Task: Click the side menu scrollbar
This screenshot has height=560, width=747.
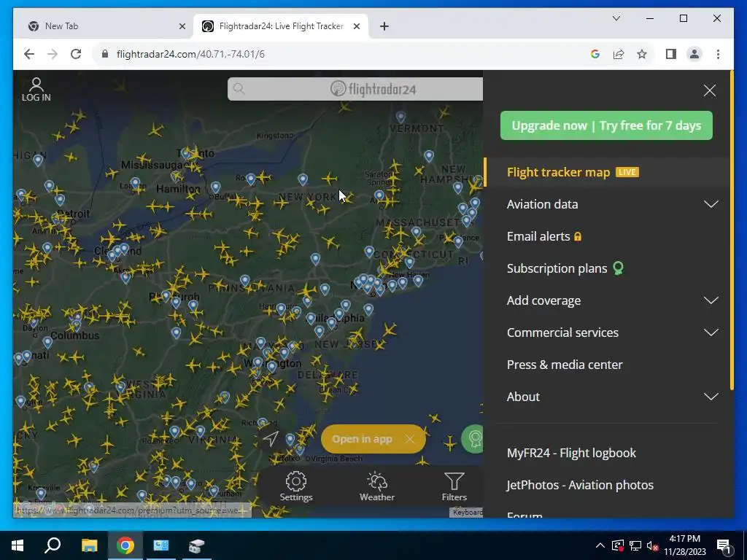Action: pos(732,231)
